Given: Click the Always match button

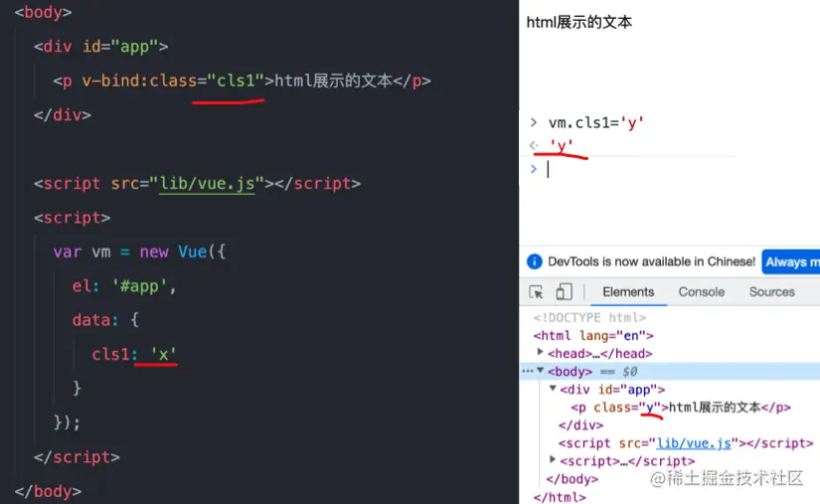Looking at the screenshot, I should pyautogui.click(x=791, y=261).
